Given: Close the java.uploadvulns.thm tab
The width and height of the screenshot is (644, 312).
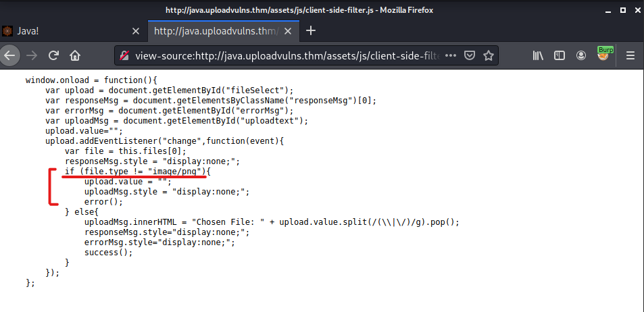Looking at the screenshot, I should [288, 31].
